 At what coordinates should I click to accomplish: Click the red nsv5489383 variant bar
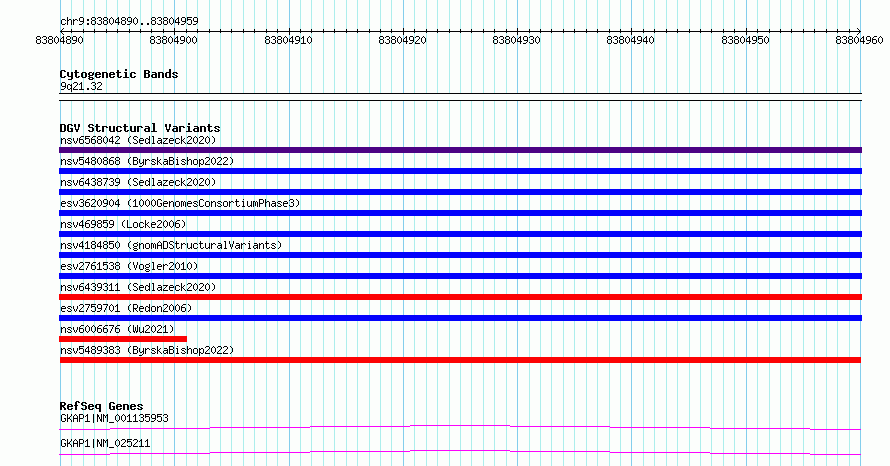click(460, 360)
